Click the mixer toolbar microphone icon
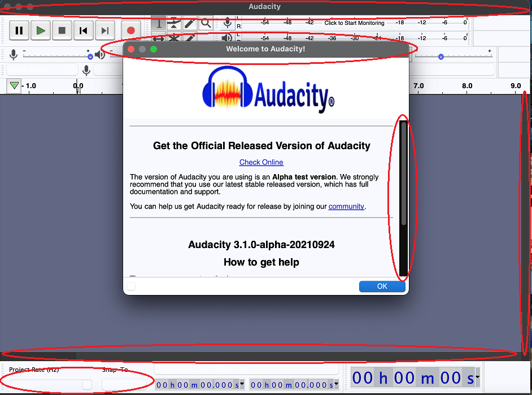This screenshot has width=532, height=395. tap(13, 54)
